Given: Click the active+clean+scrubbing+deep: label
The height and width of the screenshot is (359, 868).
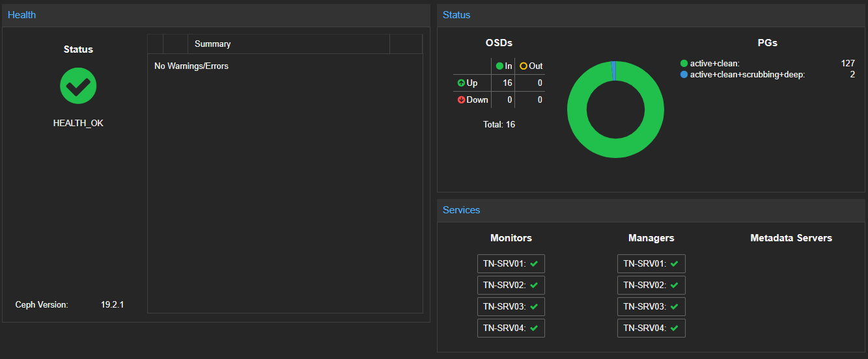Looking at the screenshot, I should tap(748, 75).
